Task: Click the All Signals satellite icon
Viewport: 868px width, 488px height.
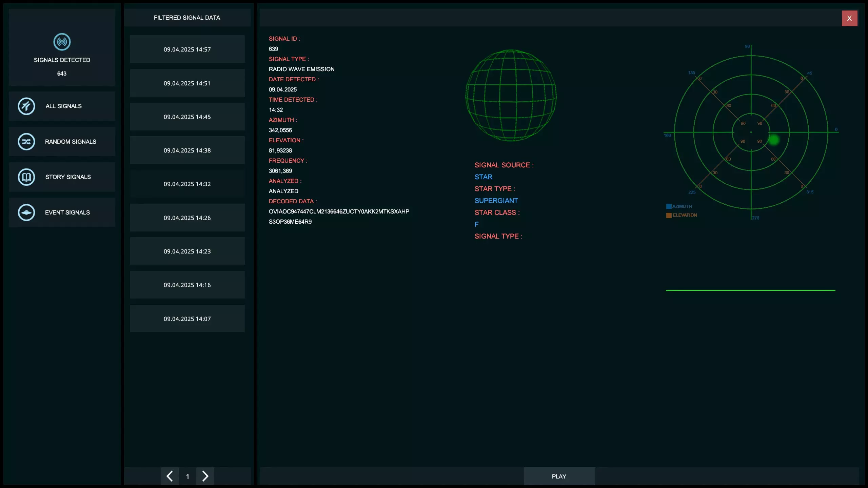Action: (26, 106)
